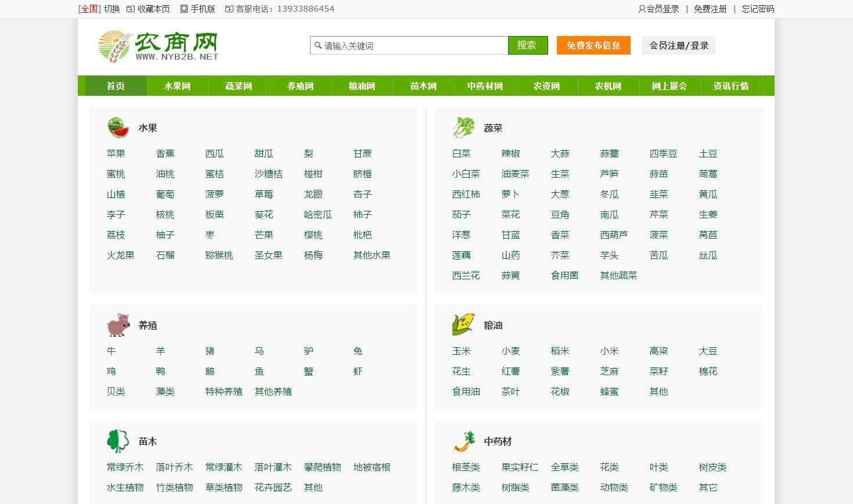
Task: Open the 棉花 link
Action: (708, 371)
